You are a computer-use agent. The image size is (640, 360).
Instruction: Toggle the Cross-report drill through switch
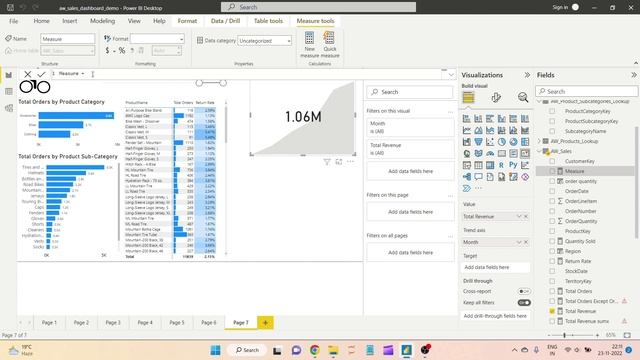(x=524, y=291)
